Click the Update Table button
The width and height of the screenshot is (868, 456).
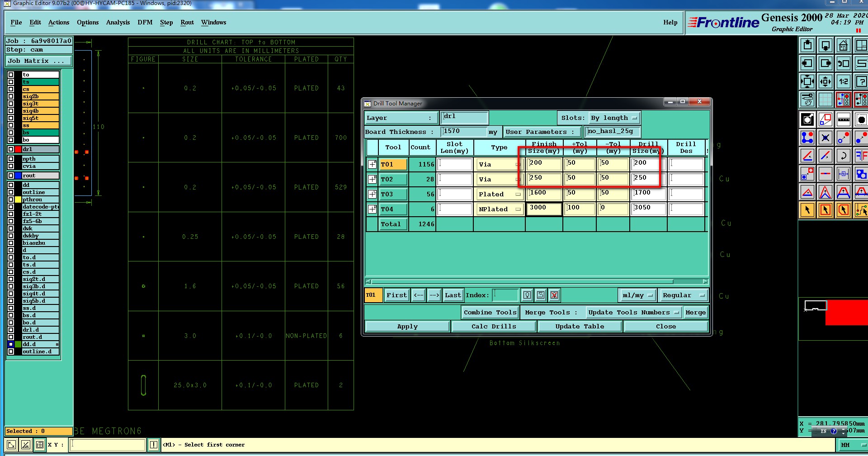point(580,327)
